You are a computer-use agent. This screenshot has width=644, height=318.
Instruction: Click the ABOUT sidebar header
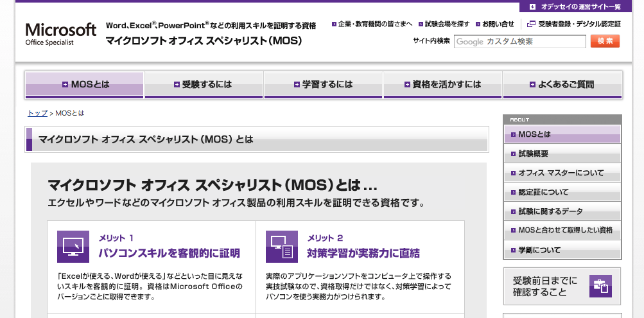pyautogui.click(x=562, y=119)
